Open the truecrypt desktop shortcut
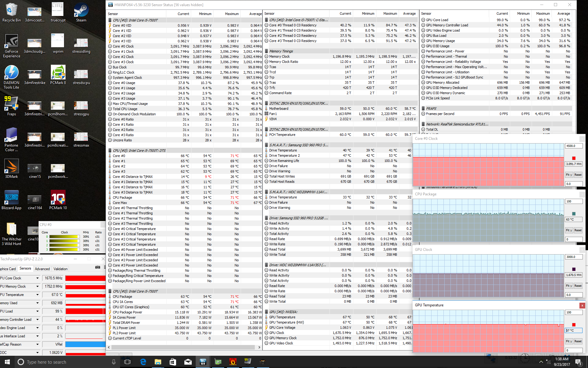588x368 pixels. 58,12
